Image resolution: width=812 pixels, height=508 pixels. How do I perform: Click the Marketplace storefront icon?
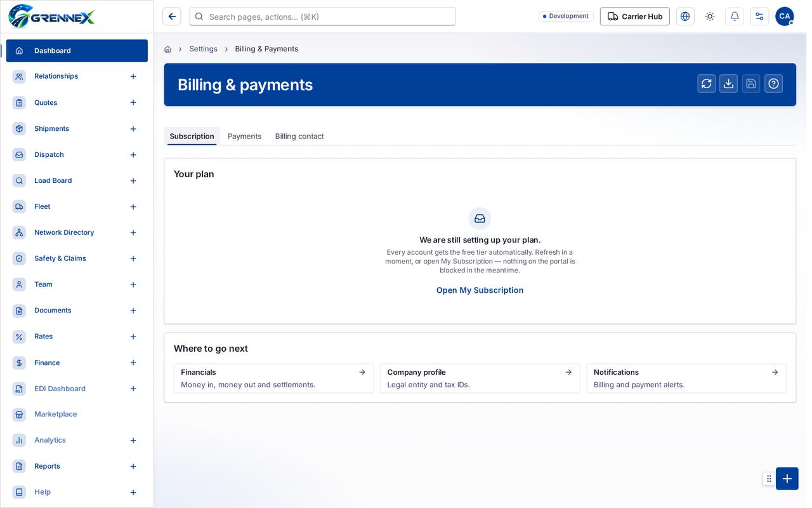point(20,415)
